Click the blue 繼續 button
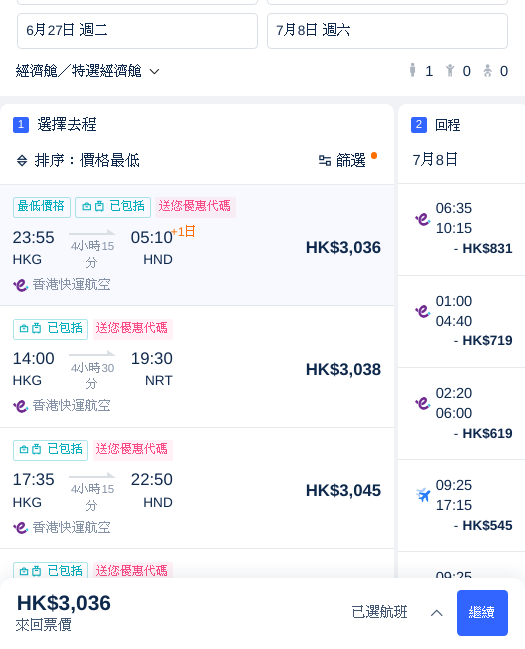The width and height of the screenshot is (525, 649). (482, 613)
